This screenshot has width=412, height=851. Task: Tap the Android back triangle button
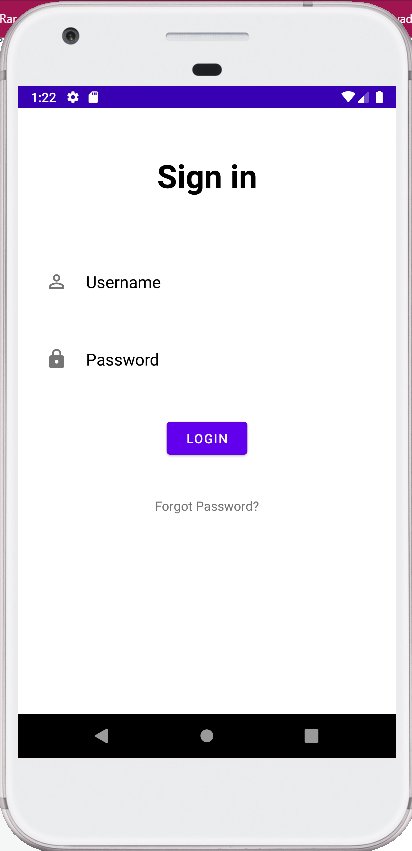tap(102, 736)
